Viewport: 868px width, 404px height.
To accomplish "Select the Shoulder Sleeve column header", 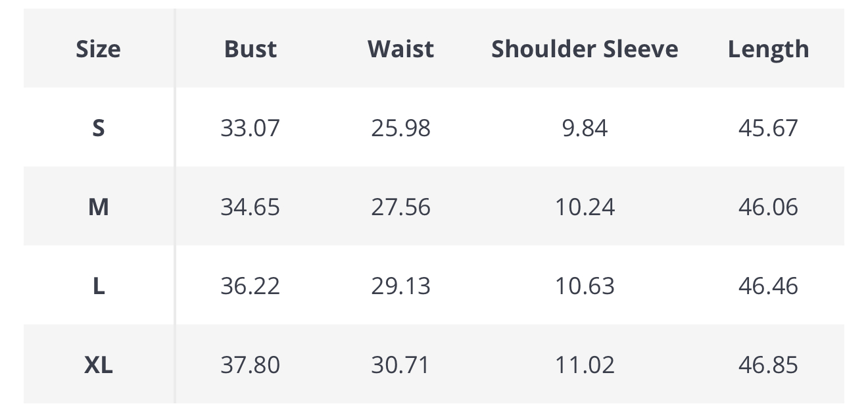I will click(x=585, y=49).
